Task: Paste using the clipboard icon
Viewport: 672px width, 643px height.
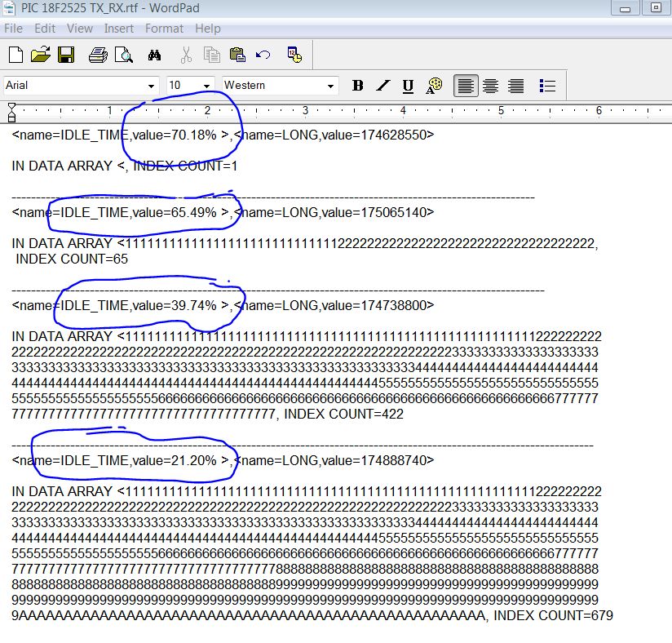Action: (x=237, y=55)
